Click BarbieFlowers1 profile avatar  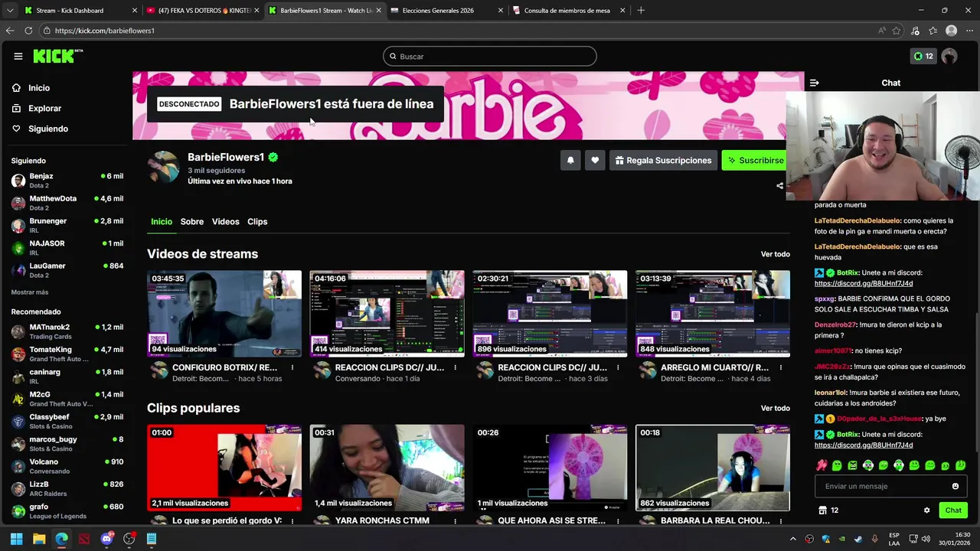click(164, 167)
